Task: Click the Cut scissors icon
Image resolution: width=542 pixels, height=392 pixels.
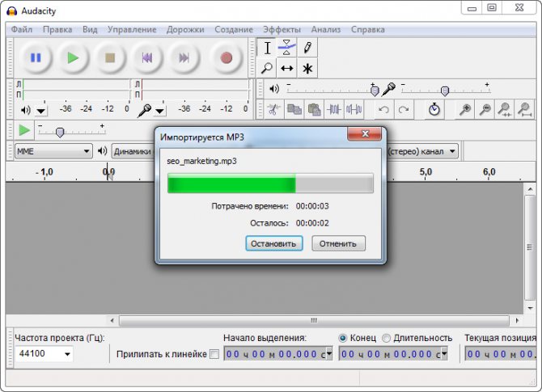Action: (274, 109)
